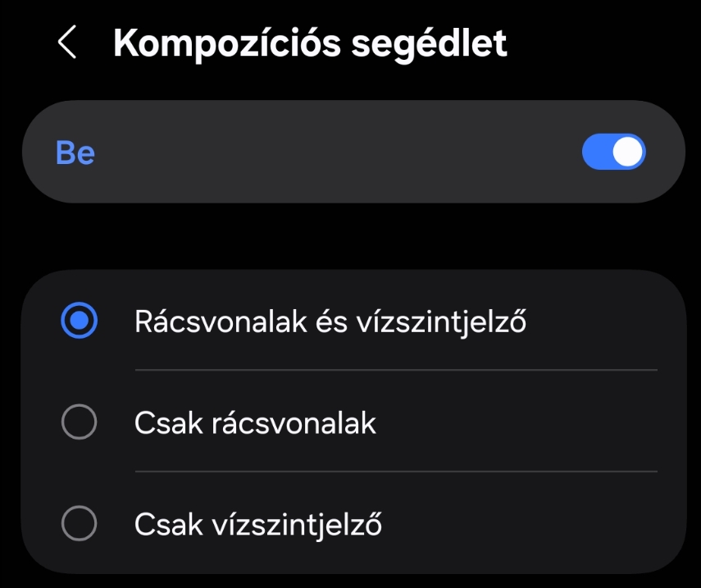701x588 pixels.
Task: Tap the "Csak rácsvonalak" option text
Action: [255, 423]
